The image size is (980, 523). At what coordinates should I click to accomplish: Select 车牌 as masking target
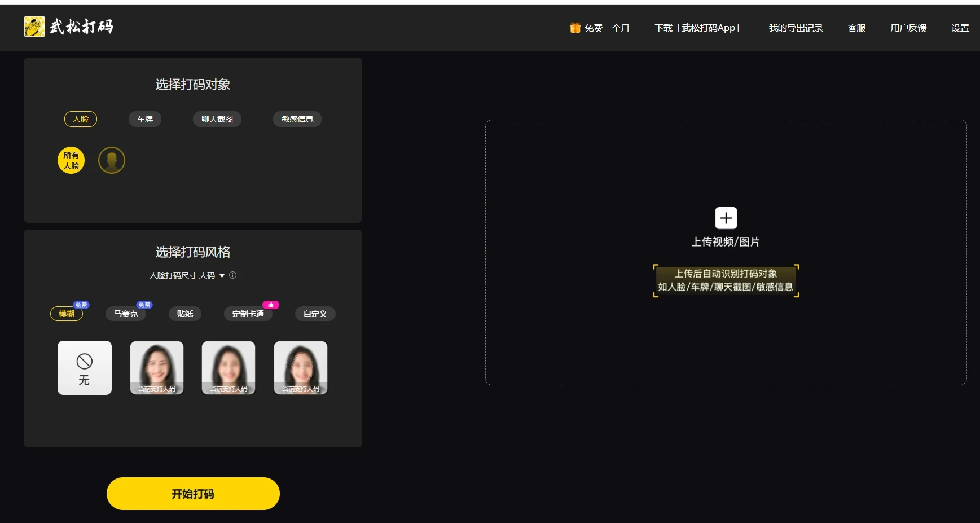[x=145, y=119]
